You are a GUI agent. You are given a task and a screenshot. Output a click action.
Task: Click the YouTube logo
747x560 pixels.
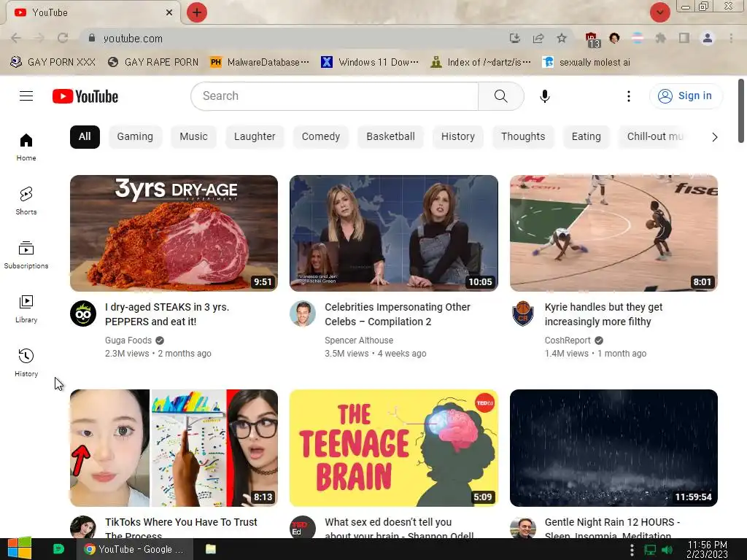[85, 96]
